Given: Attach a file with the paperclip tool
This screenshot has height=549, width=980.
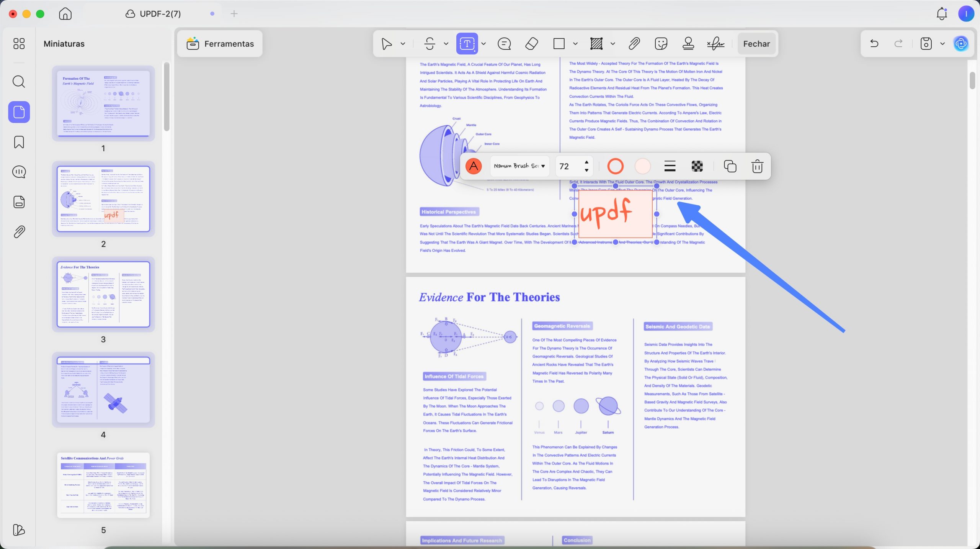Looking at the screenshot, I should [634, 44].
